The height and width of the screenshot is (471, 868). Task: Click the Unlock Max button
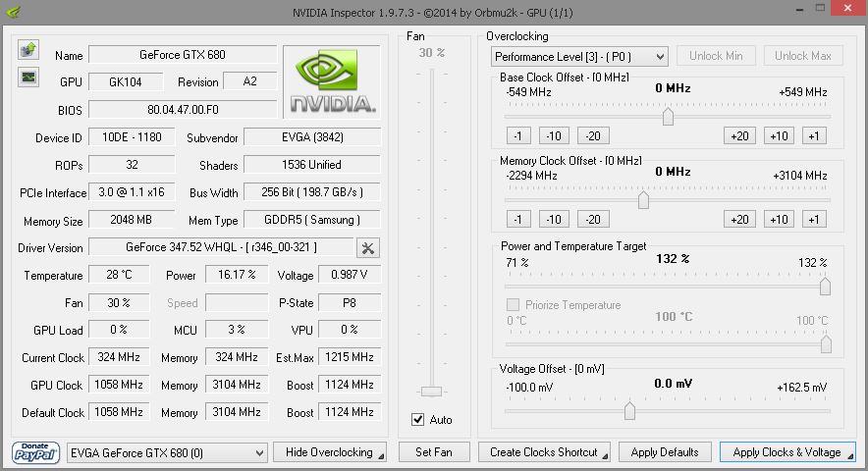(802, 56)
